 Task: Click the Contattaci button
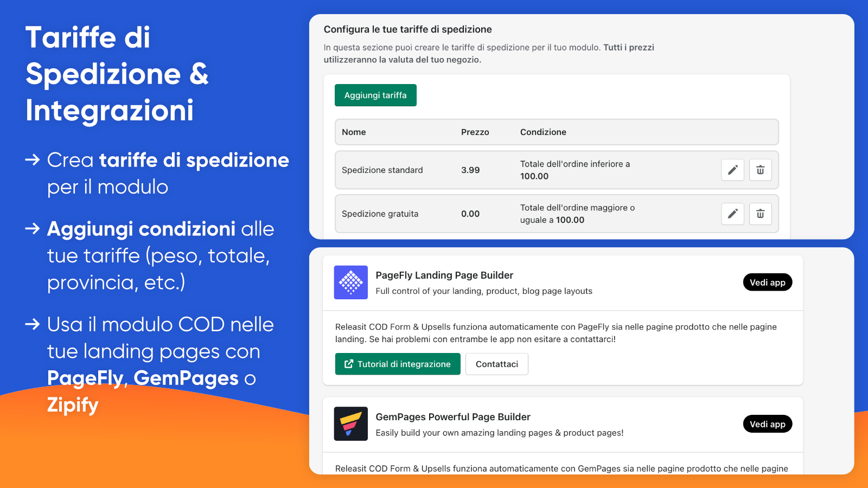coord(497,364)
